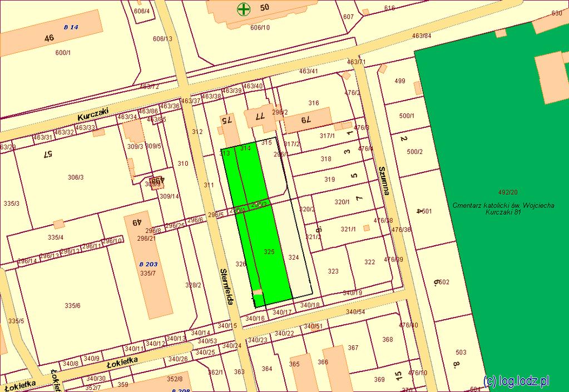The image size is (569, 392).
Task: Click parcel label 600/1
Action: tap(63, 53)
